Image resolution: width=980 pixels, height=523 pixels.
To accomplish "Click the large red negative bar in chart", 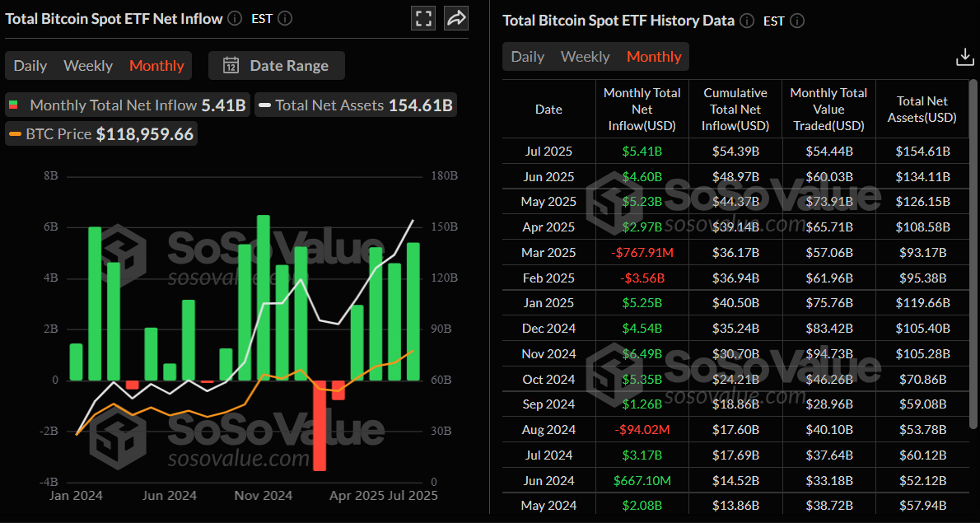I will coord(320,426).
